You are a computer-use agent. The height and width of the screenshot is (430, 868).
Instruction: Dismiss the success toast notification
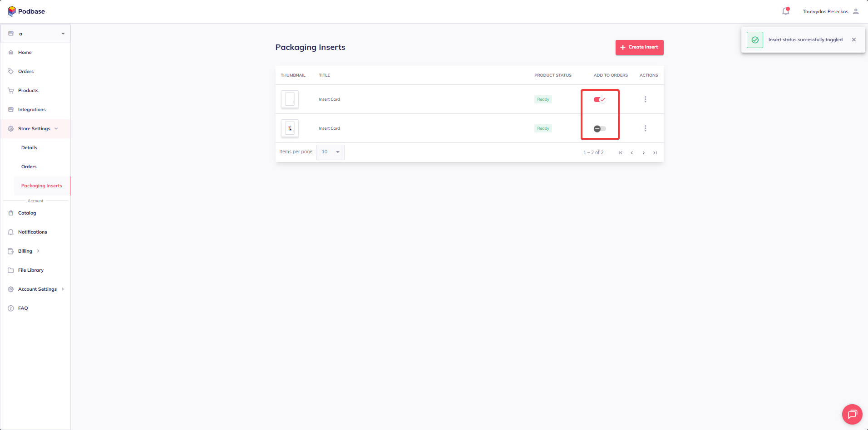click(x=854, y=40)
